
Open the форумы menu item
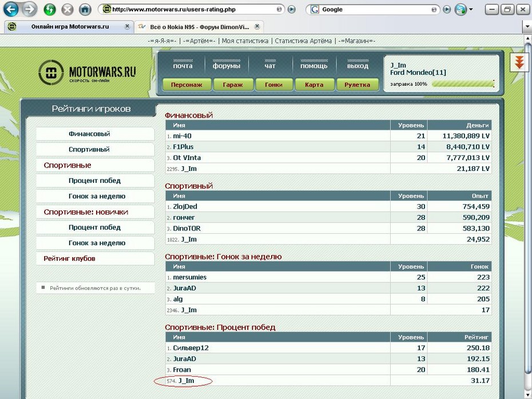(x=227, y=65)
